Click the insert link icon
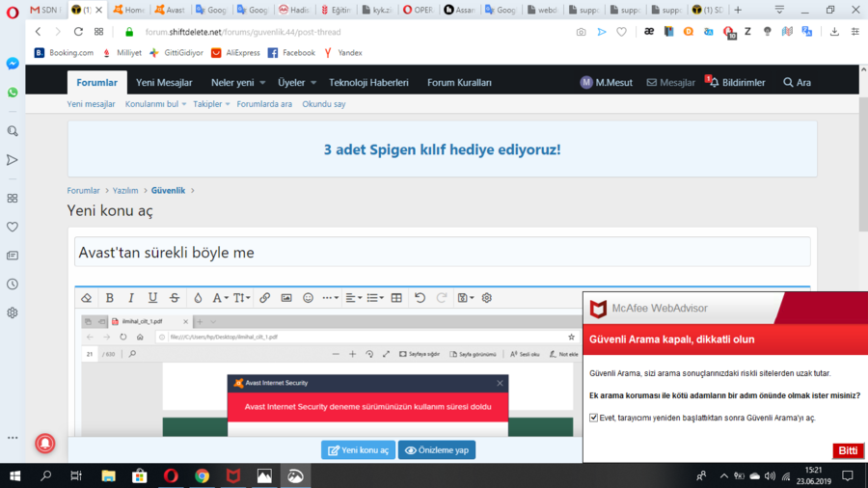Viewport: 868px width, 488px height. pyautogui.click(x=265, y=298)
